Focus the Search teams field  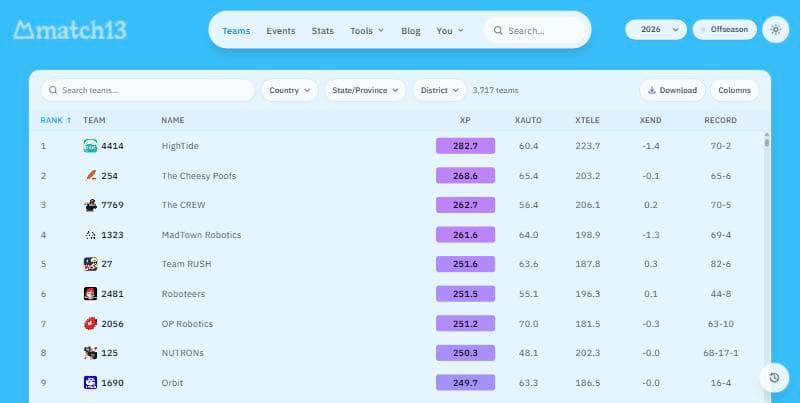pyautogui.click(x=147, y=90)
